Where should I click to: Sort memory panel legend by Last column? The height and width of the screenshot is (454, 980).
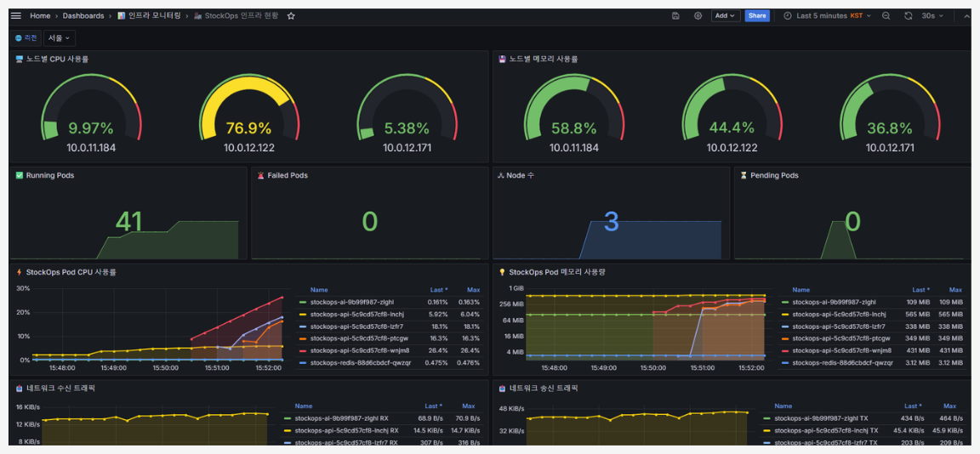pos(920,290)
